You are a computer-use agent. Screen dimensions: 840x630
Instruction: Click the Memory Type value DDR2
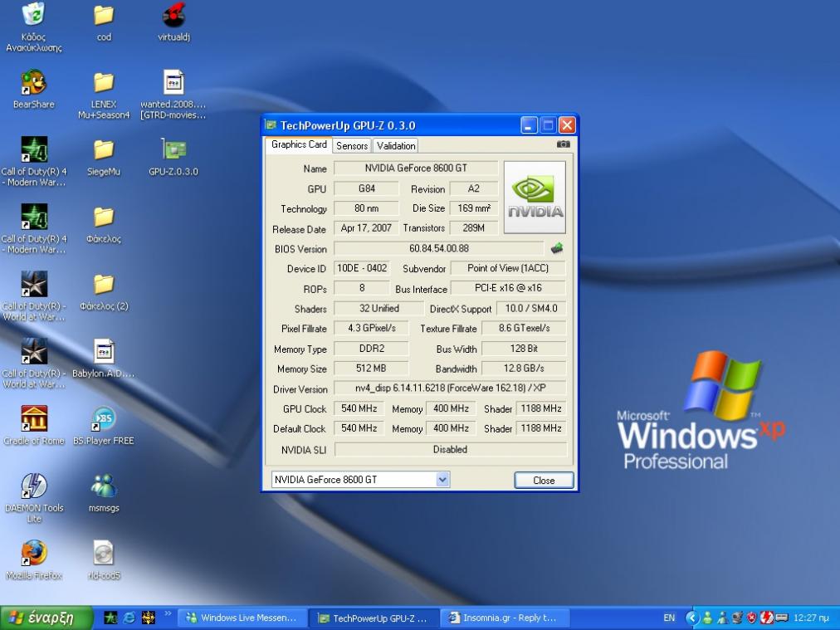pyautogui.click(x=371, y=349)
